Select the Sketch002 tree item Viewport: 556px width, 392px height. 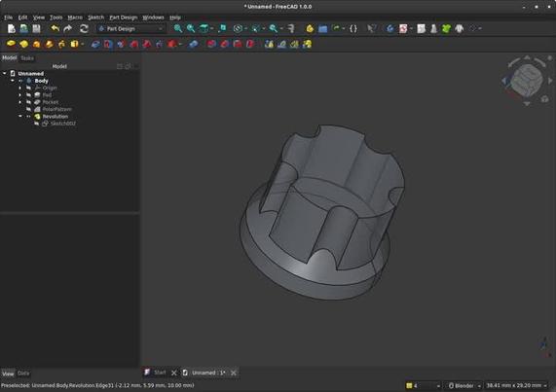pos(62,124)
